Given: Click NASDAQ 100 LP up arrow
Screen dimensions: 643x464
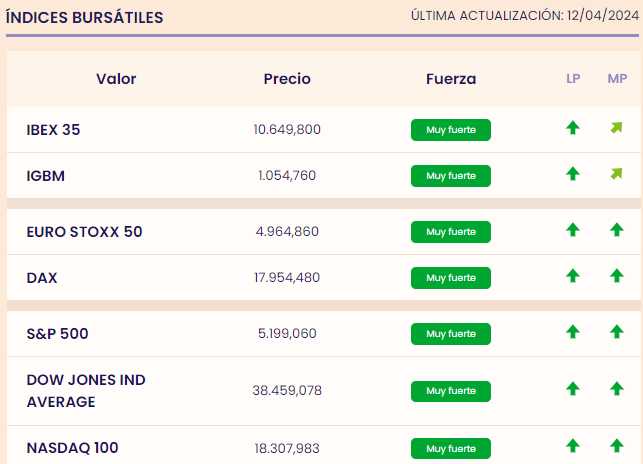Looking at the screenshot, I should point(573,446).
